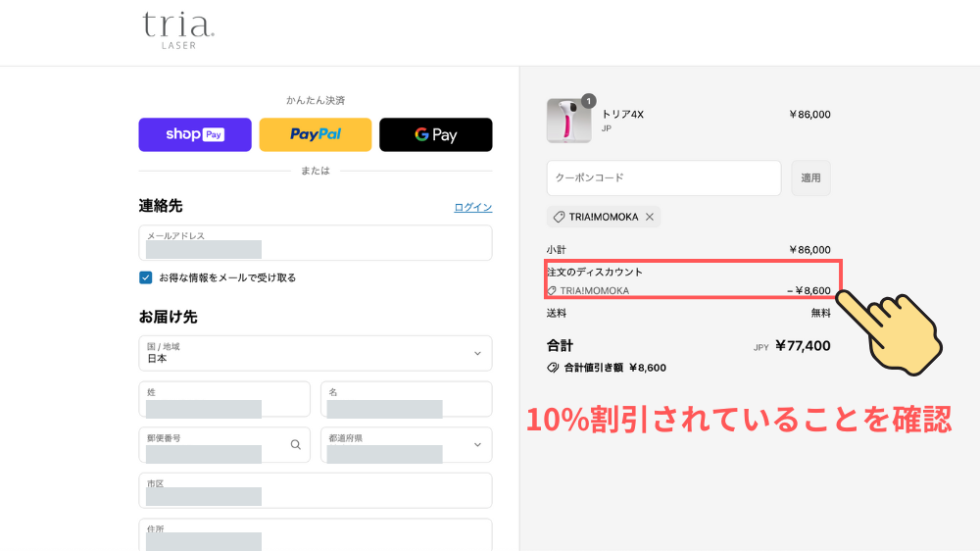Click the postal code search magnifier icon
The height and width of the screenshot is (551, 980).
[296, 445]
